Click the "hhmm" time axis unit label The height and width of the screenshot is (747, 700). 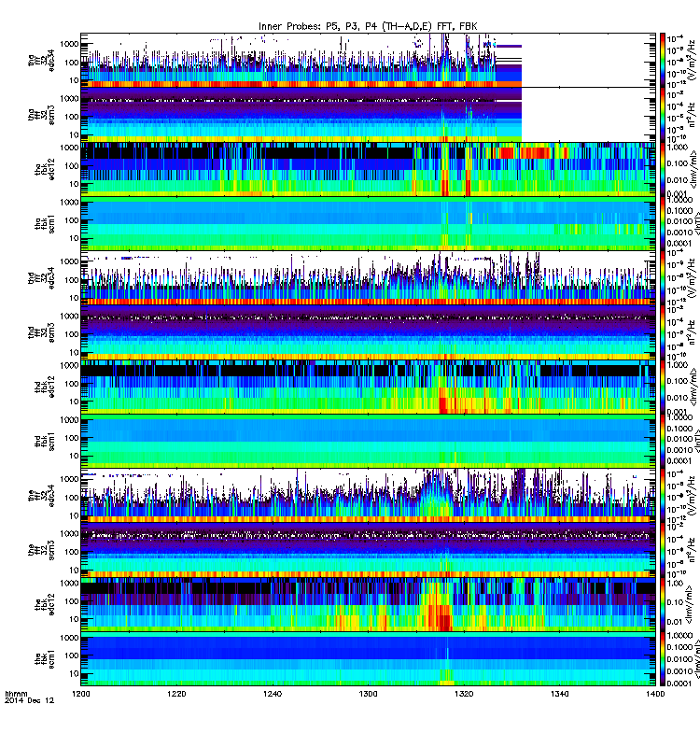16,694
